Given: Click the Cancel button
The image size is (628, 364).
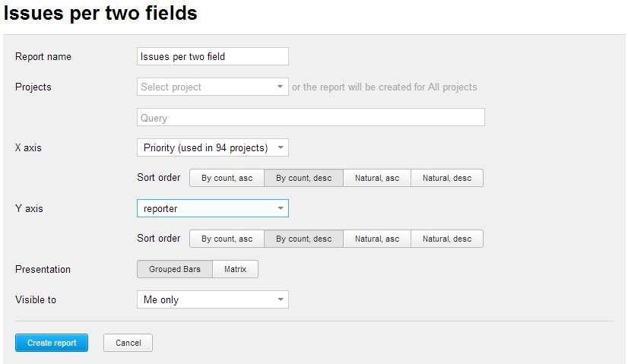Looking at the screenshot, I should point(128,343).
